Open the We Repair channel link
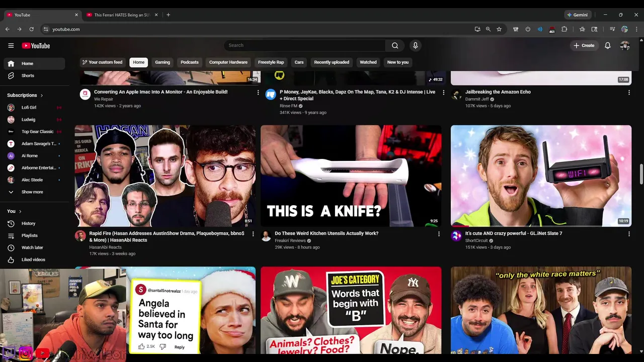 [104, 99]
